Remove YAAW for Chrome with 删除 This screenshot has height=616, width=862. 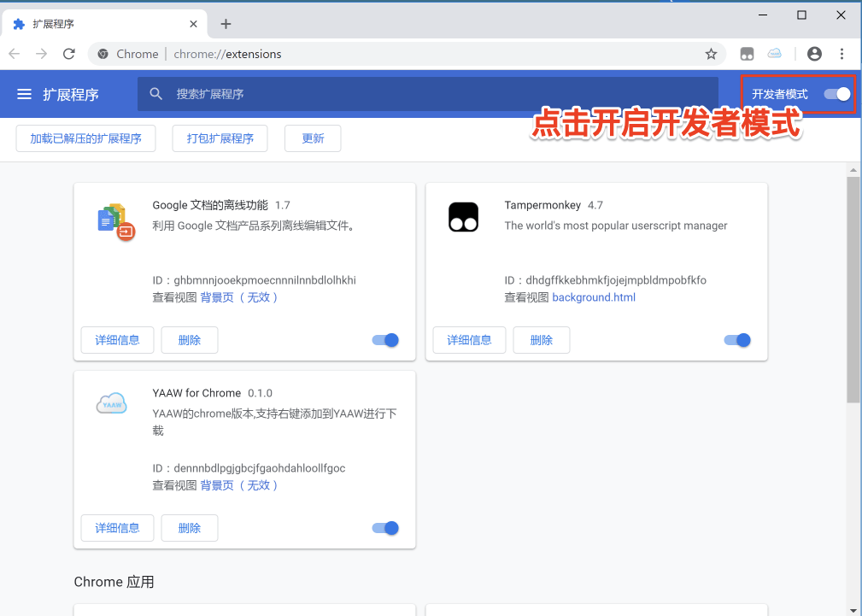coord(189,528)
